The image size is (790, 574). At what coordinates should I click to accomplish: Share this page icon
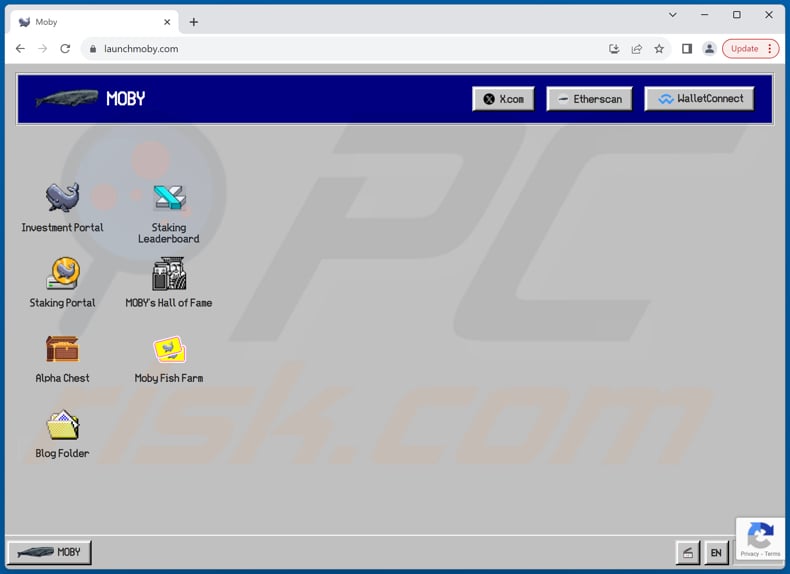tap(636, 49)
